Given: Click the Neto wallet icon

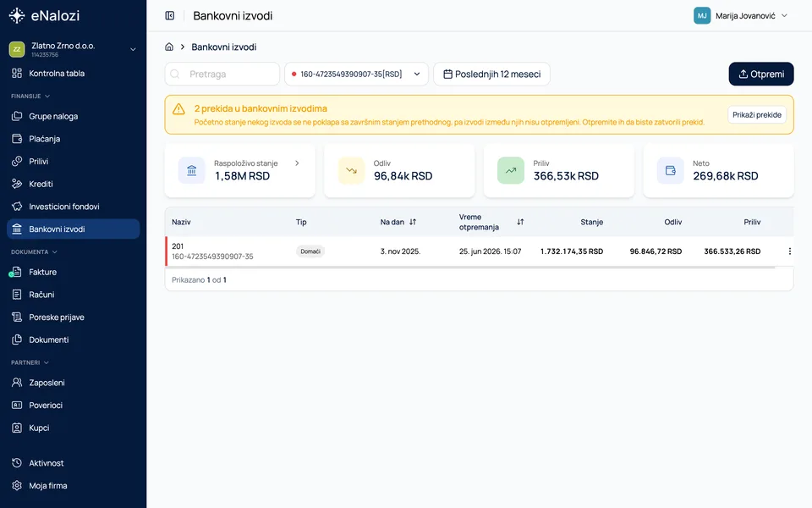Looking at the screenshot, I should click(670, 170).
